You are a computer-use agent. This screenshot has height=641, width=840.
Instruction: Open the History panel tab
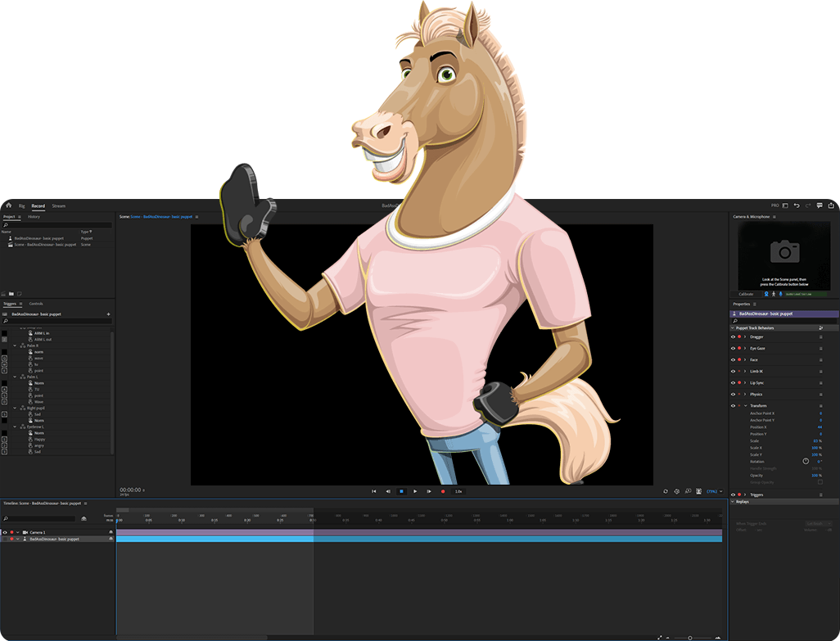coord(34,217)
